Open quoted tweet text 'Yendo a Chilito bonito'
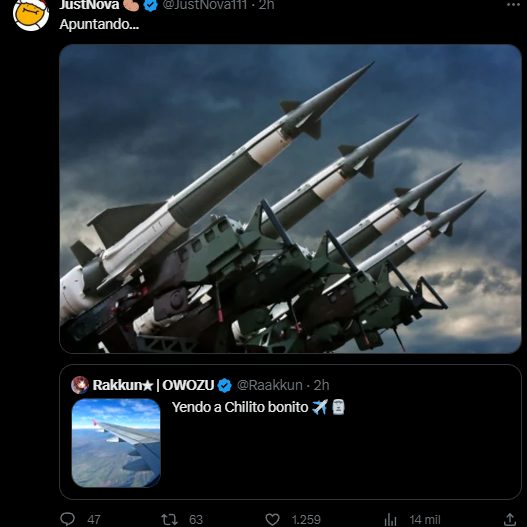 click(x=240, y=407)
